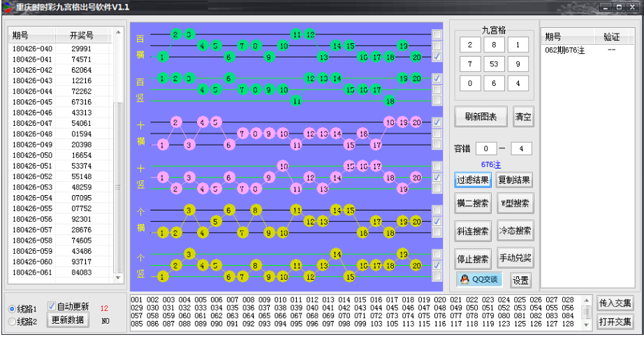Click the 开奖号 column header
This screenshot has height=337, width=644.
[83, 36]
